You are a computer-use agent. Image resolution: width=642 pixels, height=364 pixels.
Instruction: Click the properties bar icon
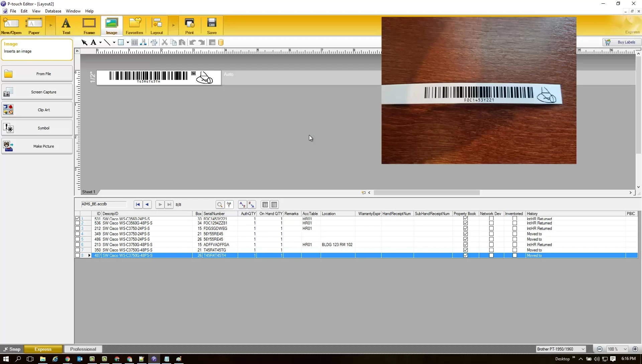point(212,42)
